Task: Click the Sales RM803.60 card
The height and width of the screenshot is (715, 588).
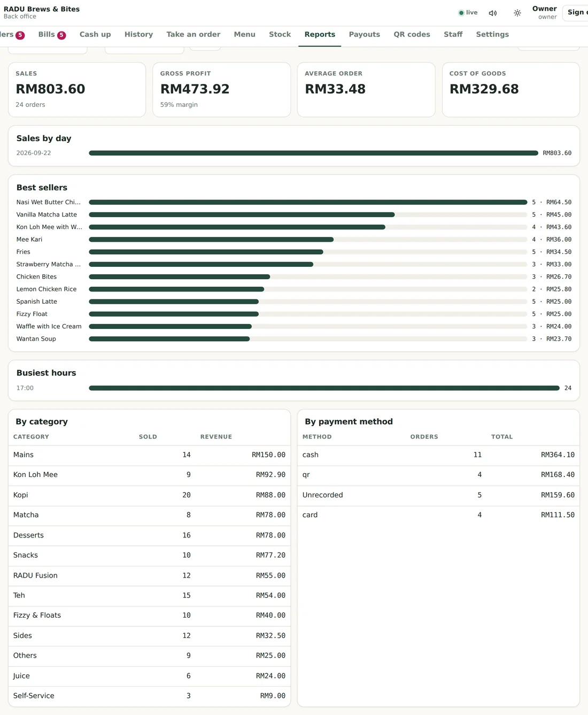Action: [x=77, y=90]
